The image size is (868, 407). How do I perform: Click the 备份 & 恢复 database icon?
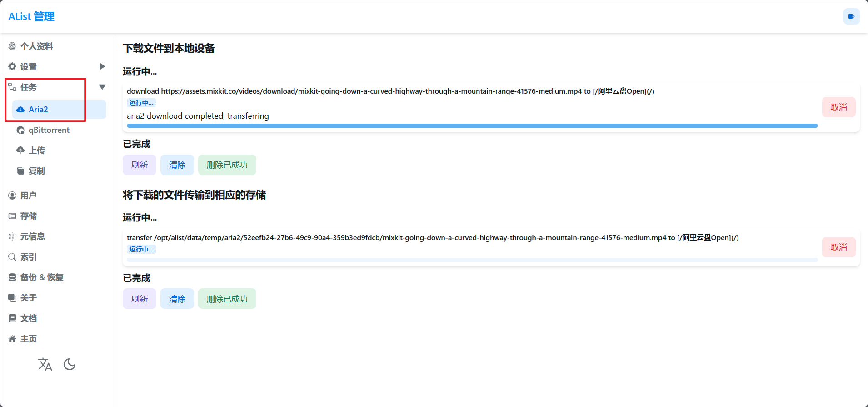[12, 277]
